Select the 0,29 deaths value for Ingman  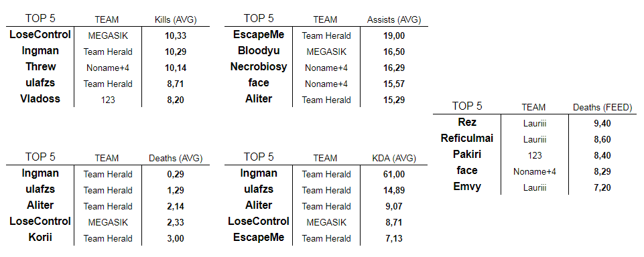(176, 174)
